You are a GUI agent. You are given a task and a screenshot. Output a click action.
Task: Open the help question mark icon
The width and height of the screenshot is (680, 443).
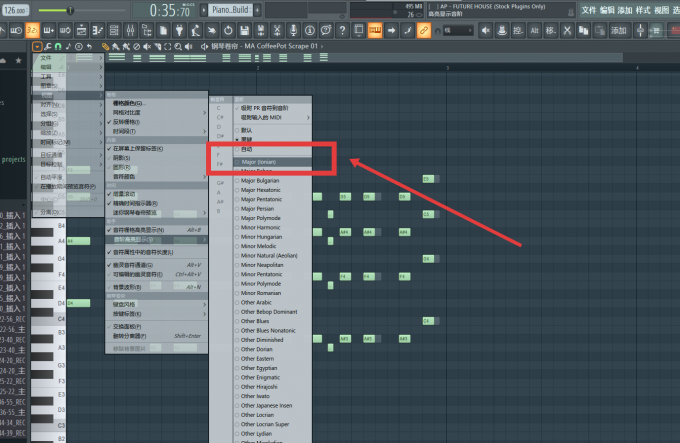click(343, 30)
